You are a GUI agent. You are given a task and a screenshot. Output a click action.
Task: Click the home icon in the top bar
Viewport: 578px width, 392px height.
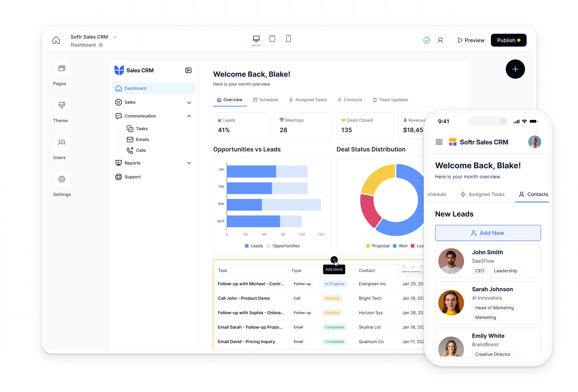56,40
